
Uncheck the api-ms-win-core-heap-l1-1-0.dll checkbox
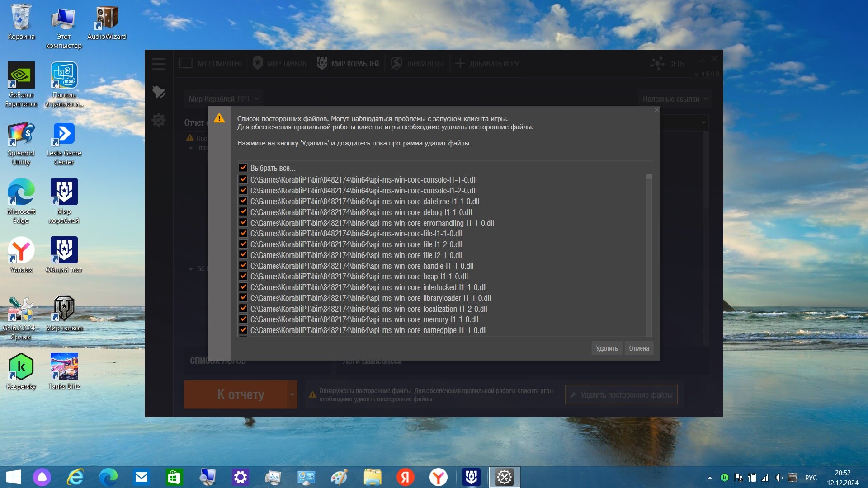[x=243, y=276]
